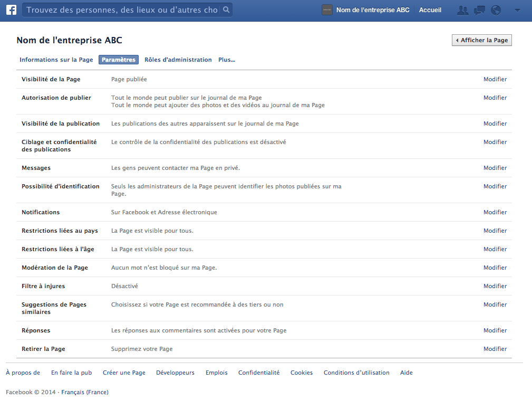
Task: Click the Accueil link
Action: click(430, 10)
